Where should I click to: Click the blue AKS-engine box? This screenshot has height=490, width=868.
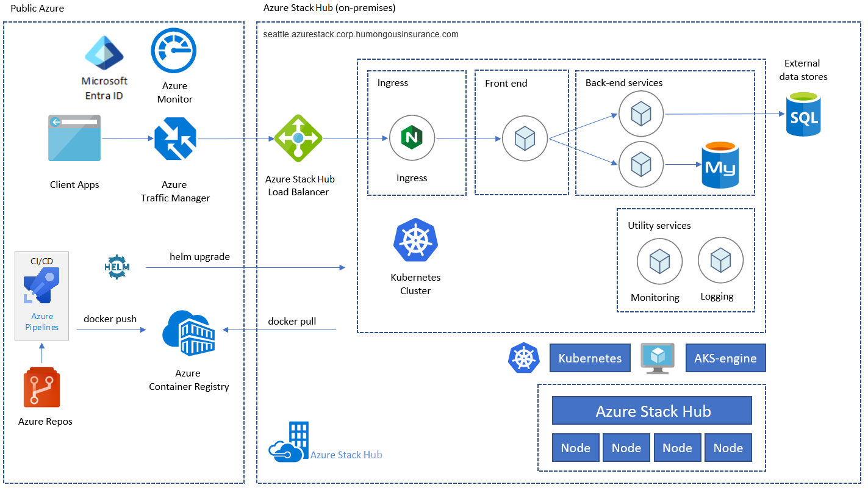(725, 358)
